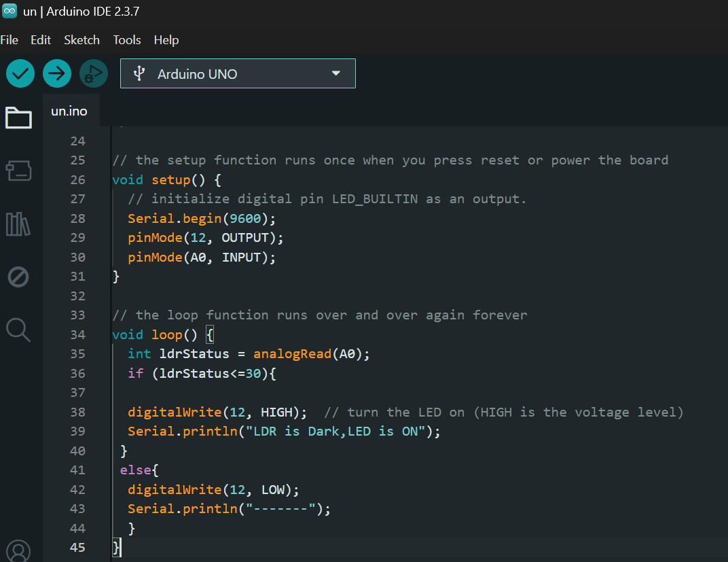Image resolution: width=728 pixels, height=562 pixels.
Task: Click line number 34 in the gutter
Action: pyautogui.click(x=77, y=334)
